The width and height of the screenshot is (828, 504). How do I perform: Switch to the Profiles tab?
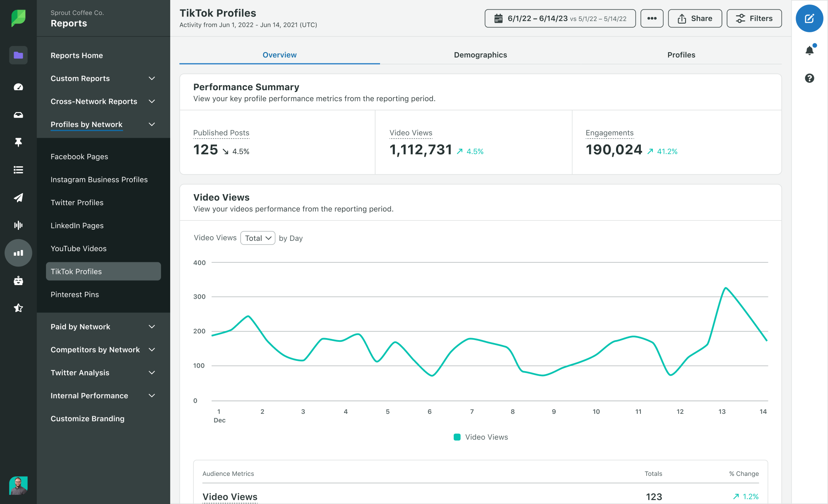point(681,54)
